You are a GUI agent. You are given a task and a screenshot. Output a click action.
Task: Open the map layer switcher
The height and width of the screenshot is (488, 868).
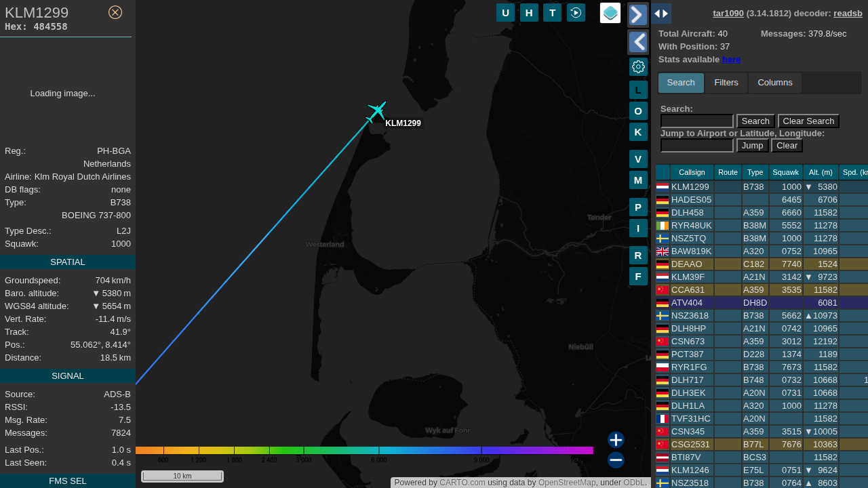pyautogui.click(x=610, y=13)
